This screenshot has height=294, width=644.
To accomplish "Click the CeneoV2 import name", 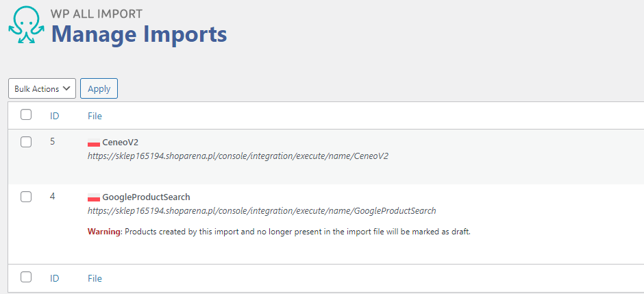I will 121,143.
